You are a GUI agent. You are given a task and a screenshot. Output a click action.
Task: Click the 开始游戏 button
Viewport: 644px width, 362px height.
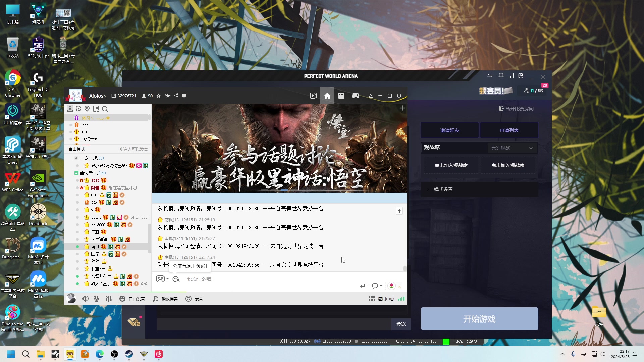tap(479, 319)
